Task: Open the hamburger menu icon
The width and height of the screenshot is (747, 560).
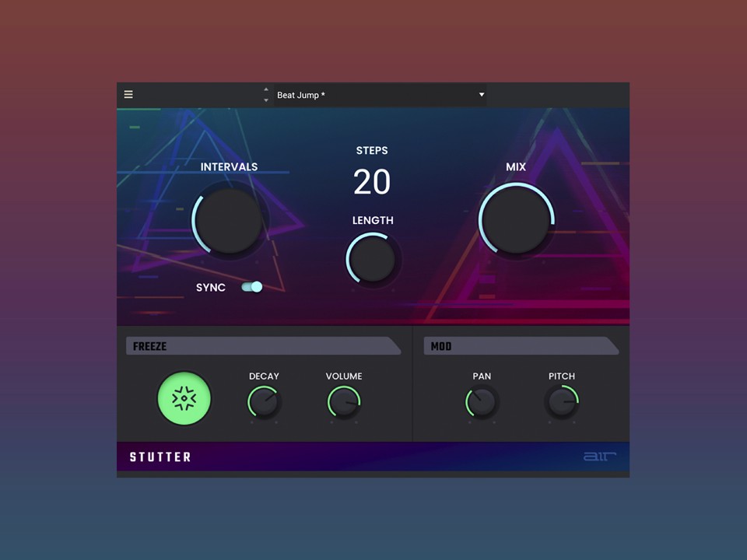Action: click(x=128, y=95)
